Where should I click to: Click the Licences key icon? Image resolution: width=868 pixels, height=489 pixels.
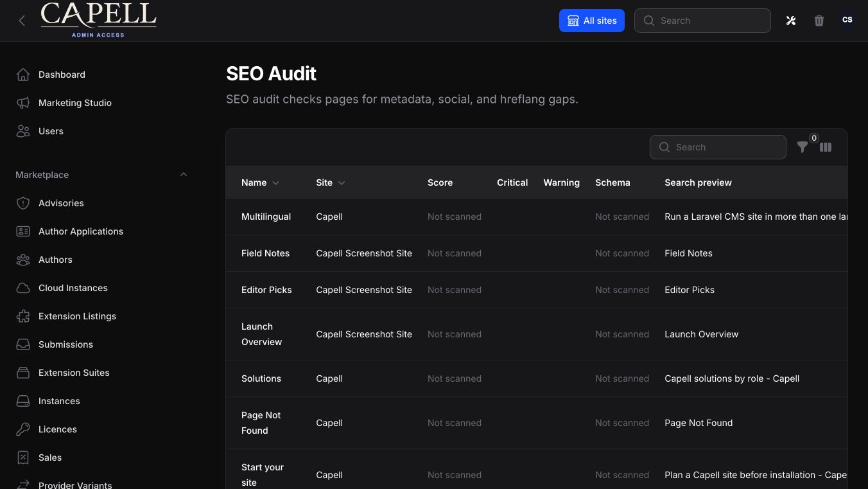pyautogui.click(x=23, y=429)
